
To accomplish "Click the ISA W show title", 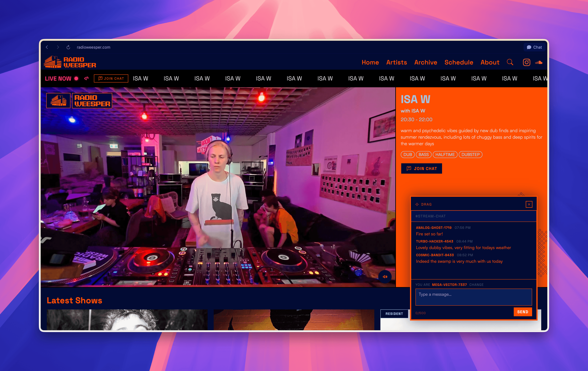I will pos(415,99).
